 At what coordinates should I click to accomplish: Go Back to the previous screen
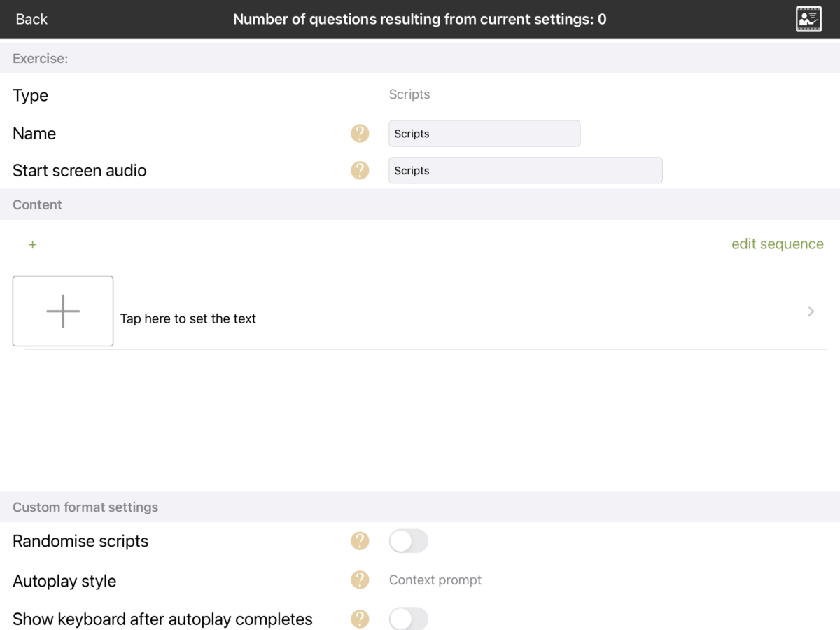click(x=31, y=19)
